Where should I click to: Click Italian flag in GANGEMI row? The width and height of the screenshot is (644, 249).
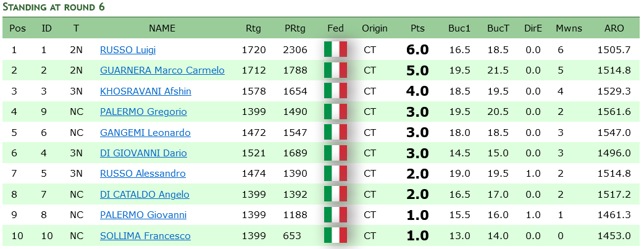point(335,132)
